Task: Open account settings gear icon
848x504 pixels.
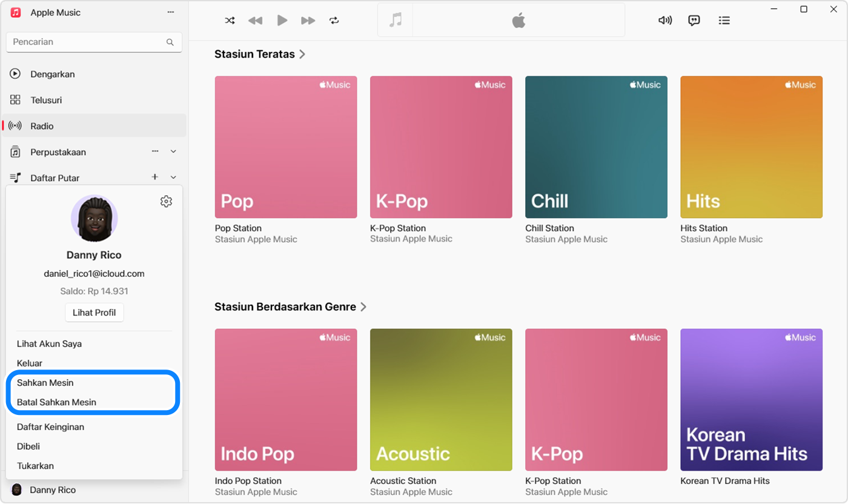Action: pos(166,202)
